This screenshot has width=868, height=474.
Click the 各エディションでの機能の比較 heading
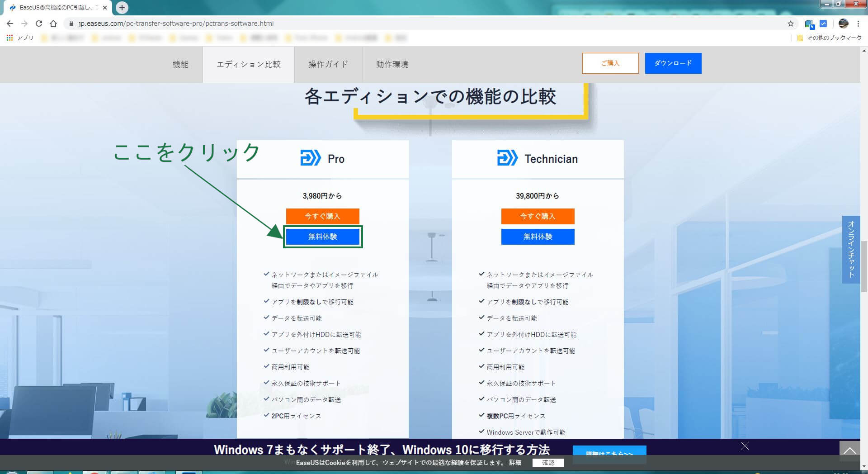coord(430,96)
